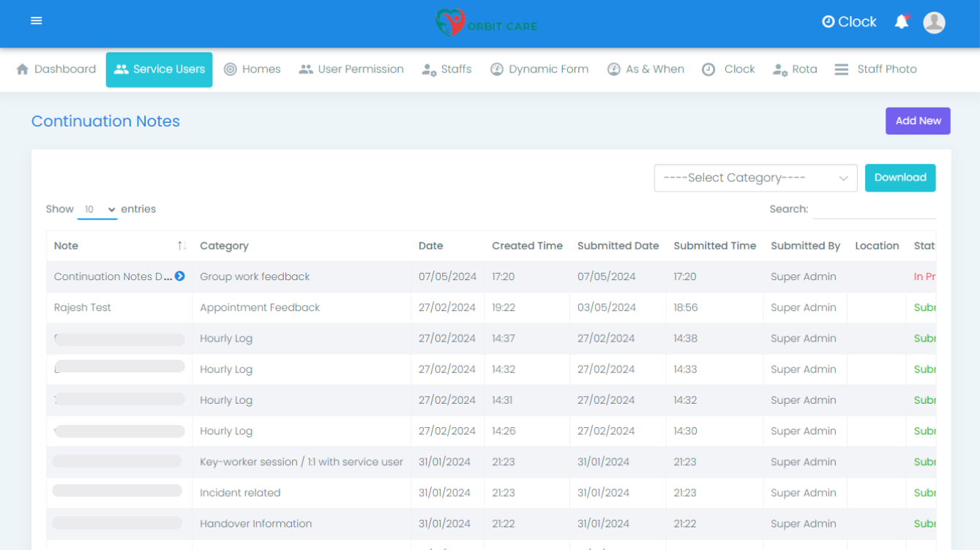Click the notification bell icon
980x550 pixels.
[902, 22]
